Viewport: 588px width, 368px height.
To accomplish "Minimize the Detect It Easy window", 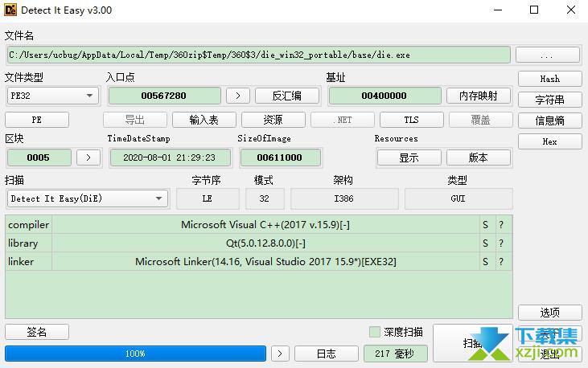I will [x=498, y=10].
